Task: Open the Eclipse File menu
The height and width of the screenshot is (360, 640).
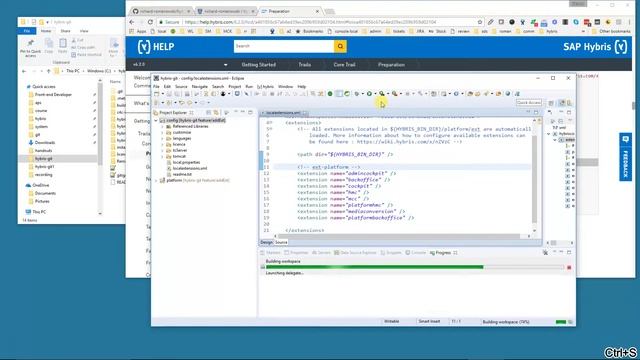Action: point(156,87)
